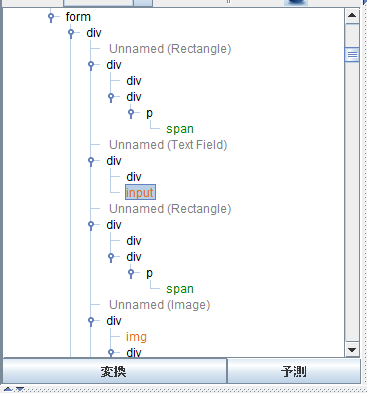This screenshot has width=367, height=393.
Task: Click the 変換 button
Action: pyautogui.click(x=114, y=371)
